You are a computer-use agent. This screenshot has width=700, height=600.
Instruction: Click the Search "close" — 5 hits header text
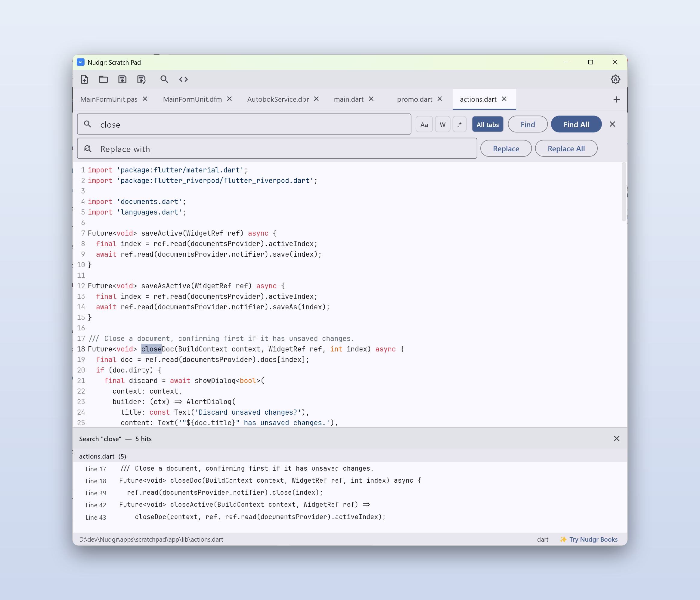pyautogui.click(x=115, y=439)
